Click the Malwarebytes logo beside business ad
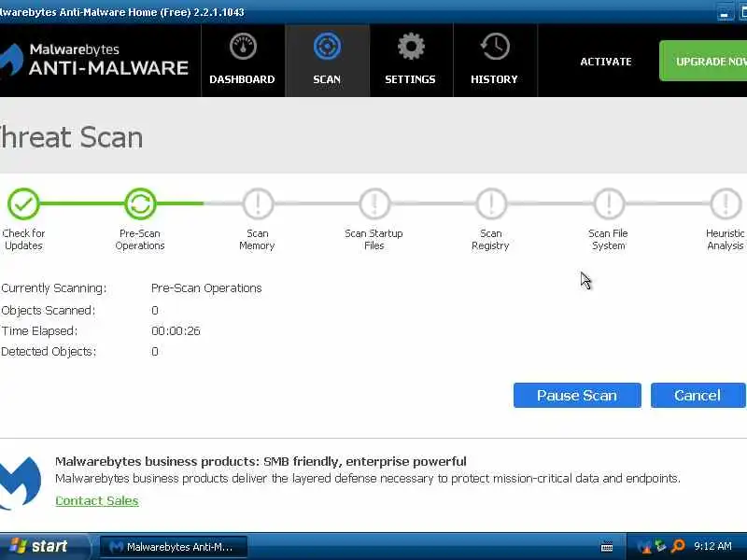 pos(20,482)
